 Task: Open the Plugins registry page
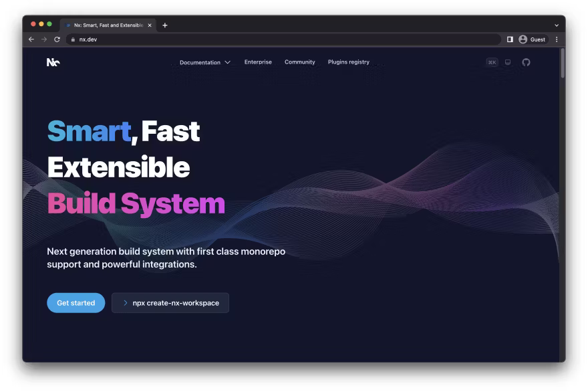pyautogui.click(x=348, y=62)
